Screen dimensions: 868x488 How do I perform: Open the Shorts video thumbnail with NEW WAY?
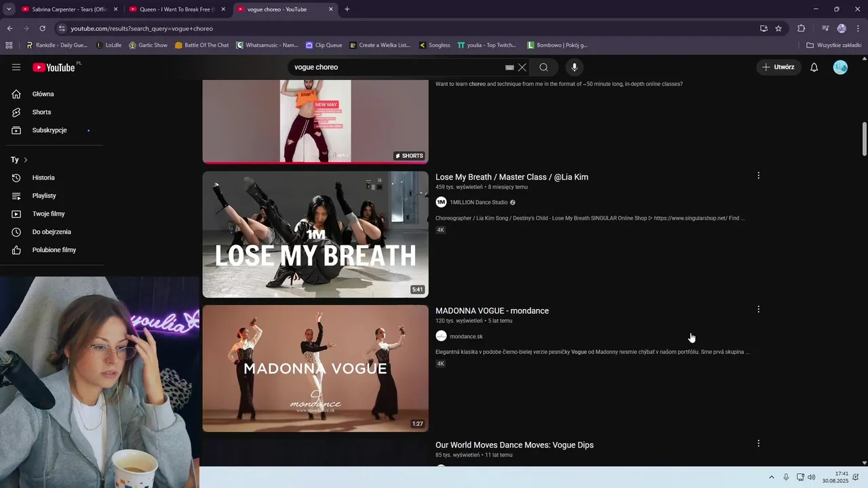[315, 121]
